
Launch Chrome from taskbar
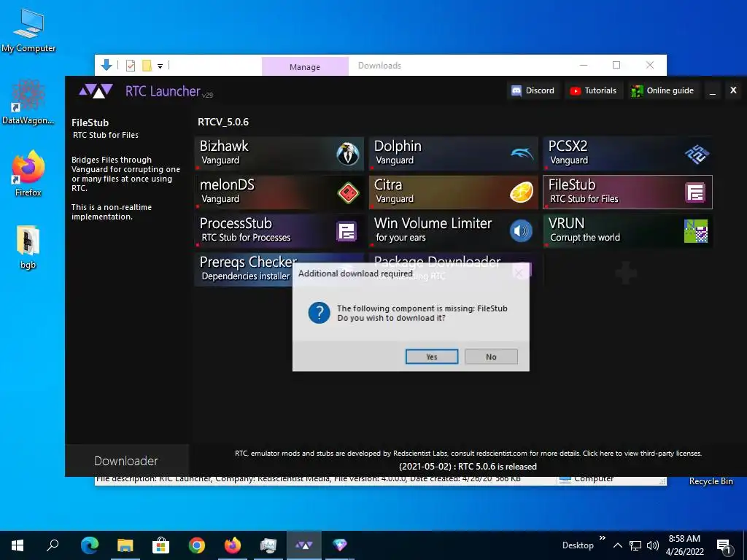click(197, 545)
